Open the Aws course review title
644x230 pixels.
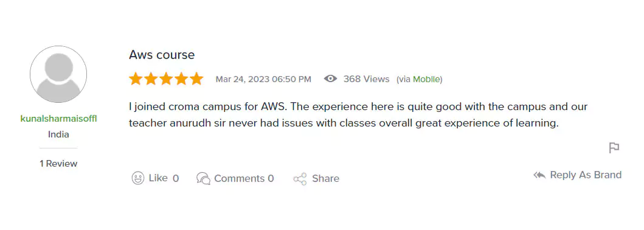(x=162, y=55)
